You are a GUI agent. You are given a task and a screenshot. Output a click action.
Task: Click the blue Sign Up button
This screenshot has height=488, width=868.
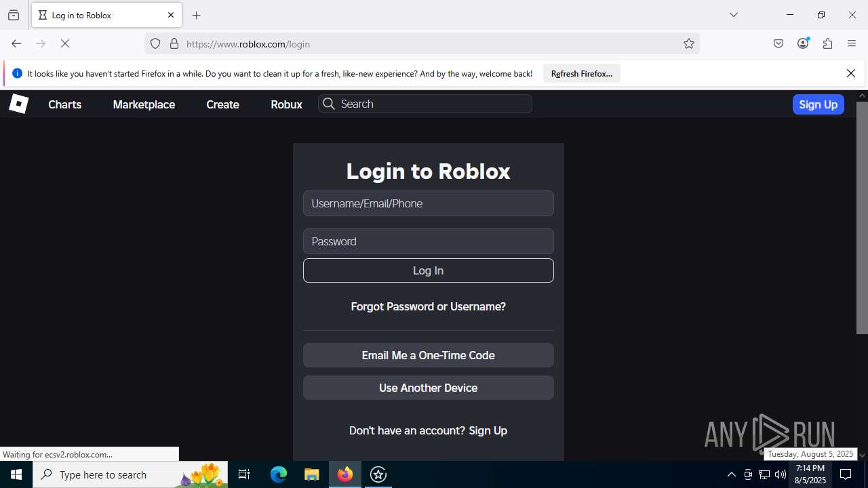(x=818, y=104)
